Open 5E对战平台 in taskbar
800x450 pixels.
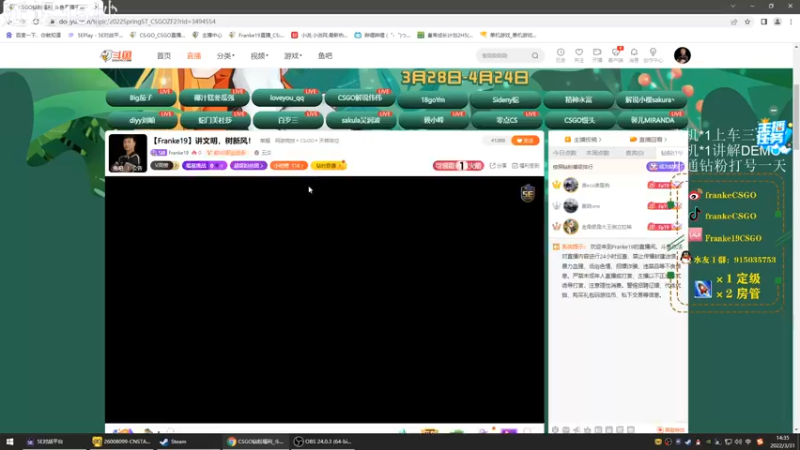pyautogui.click(x=45, y=442)
